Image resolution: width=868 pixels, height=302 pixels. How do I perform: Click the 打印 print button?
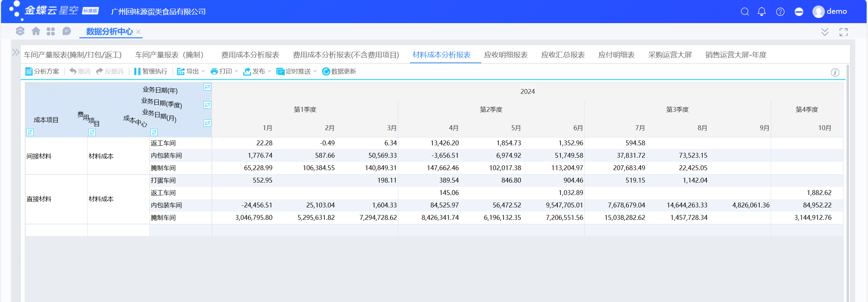coord(221,71)
